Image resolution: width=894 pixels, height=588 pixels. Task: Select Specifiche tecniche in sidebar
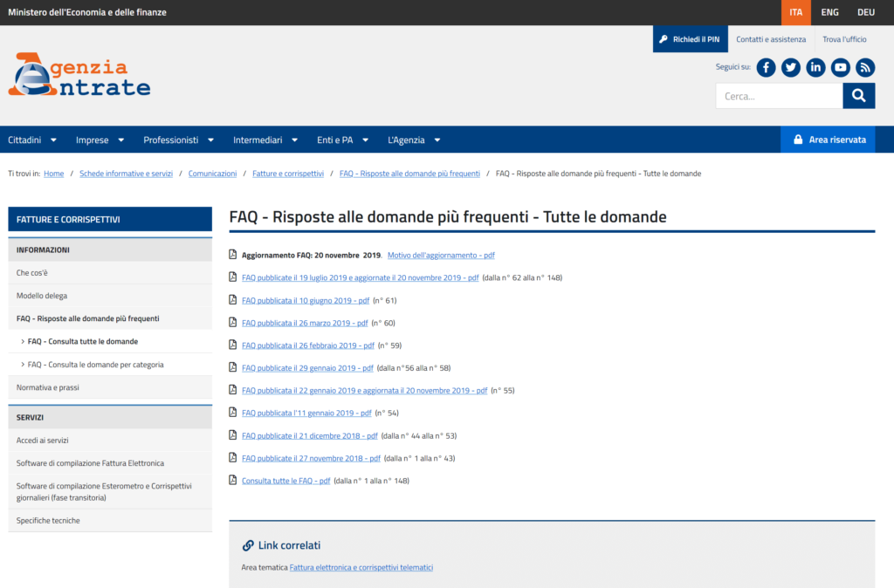(110, 520)
